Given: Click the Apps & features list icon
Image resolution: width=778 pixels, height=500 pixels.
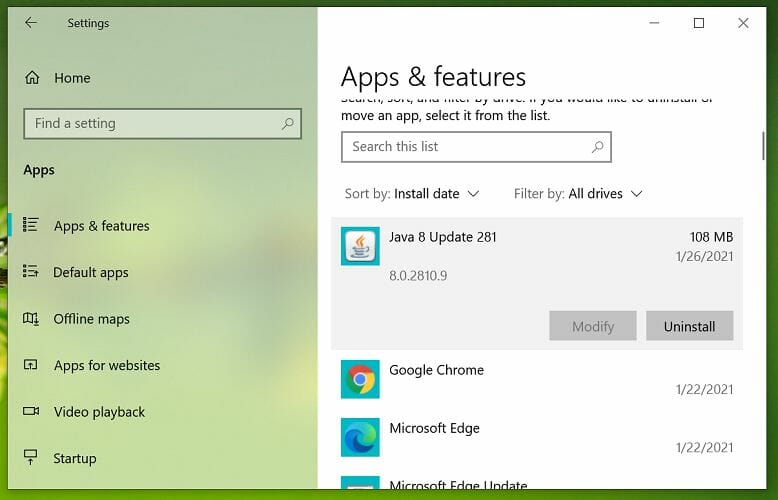Looking at the screenshot, I should (31, 225).
